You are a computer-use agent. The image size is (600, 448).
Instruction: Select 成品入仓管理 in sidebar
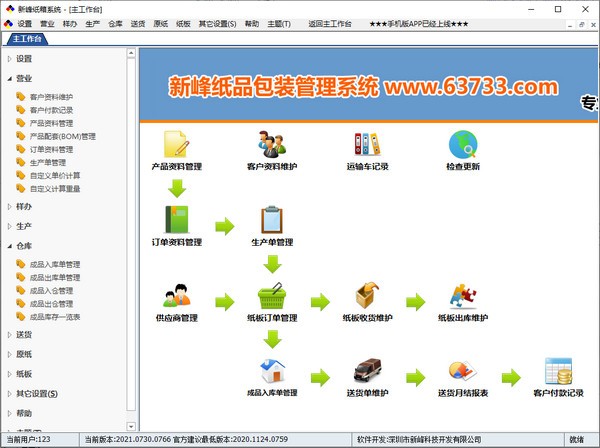coord(51,291)
